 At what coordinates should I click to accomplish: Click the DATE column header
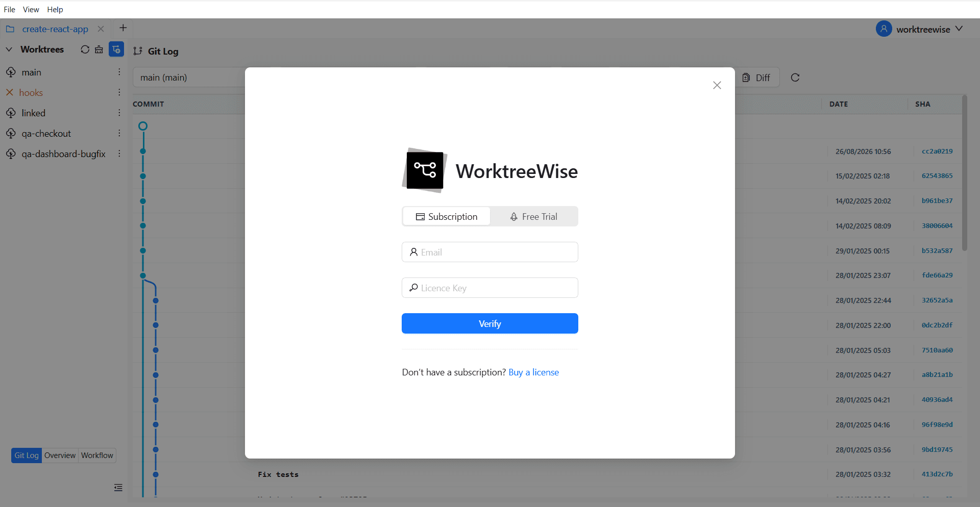click(839, 104)
